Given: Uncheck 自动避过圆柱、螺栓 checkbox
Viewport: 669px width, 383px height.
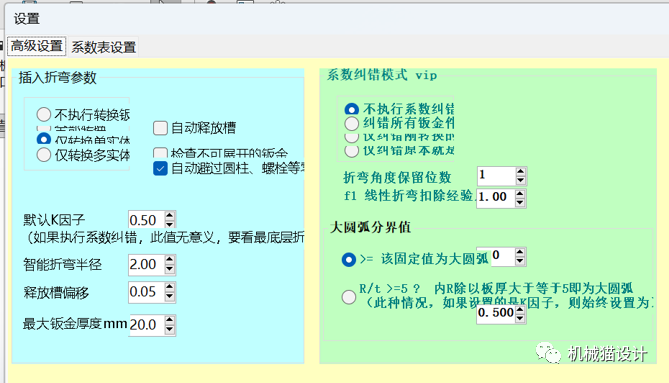Looking at the screenshot, I should 160,168.
